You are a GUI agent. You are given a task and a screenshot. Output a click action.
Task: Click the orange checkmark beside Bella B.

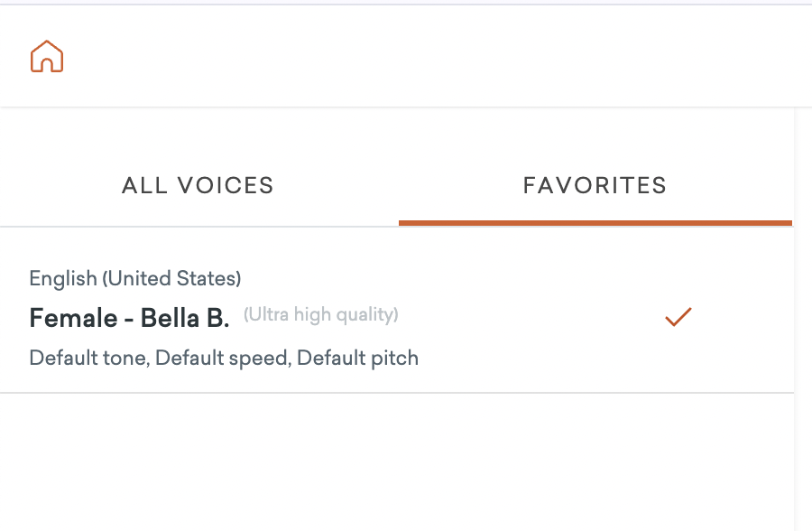pos(678,317)
